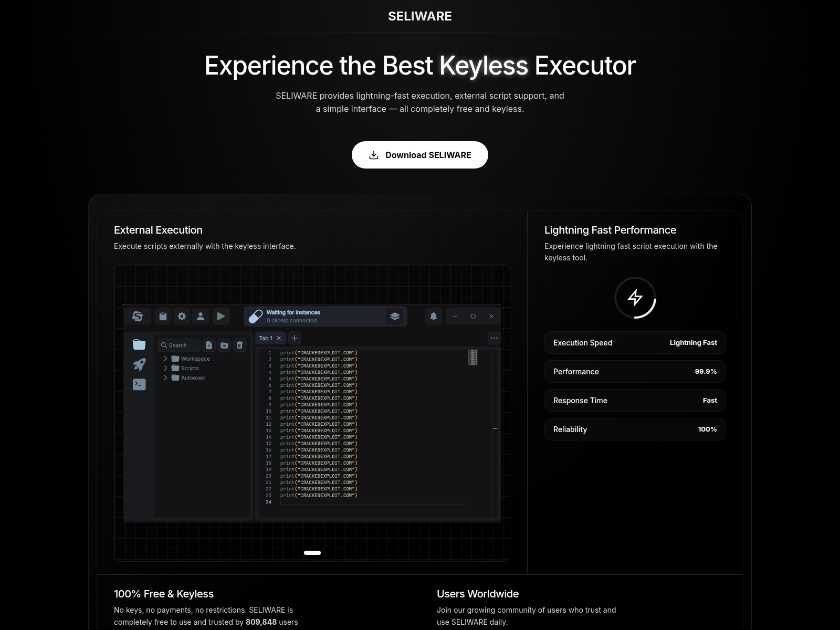Open the user profile icon
This screenshot has height=630, width=840.
point(201,316)
